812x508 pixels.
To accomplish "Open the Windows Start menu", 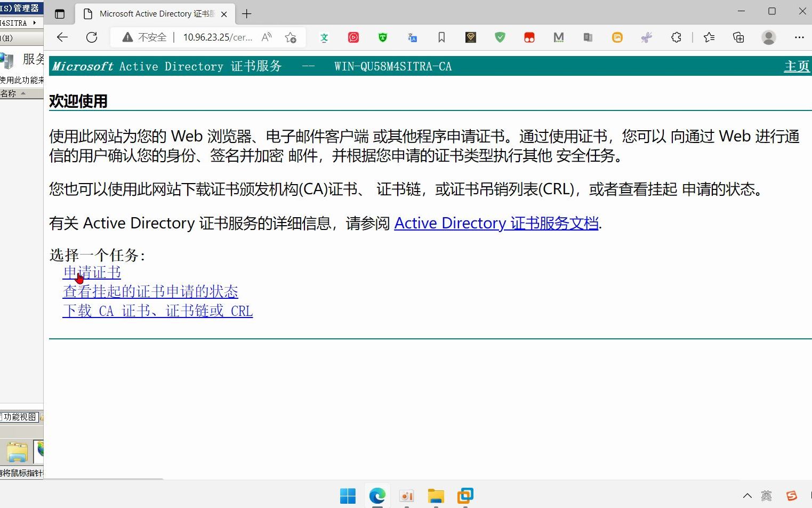I will tap(348, 496).
